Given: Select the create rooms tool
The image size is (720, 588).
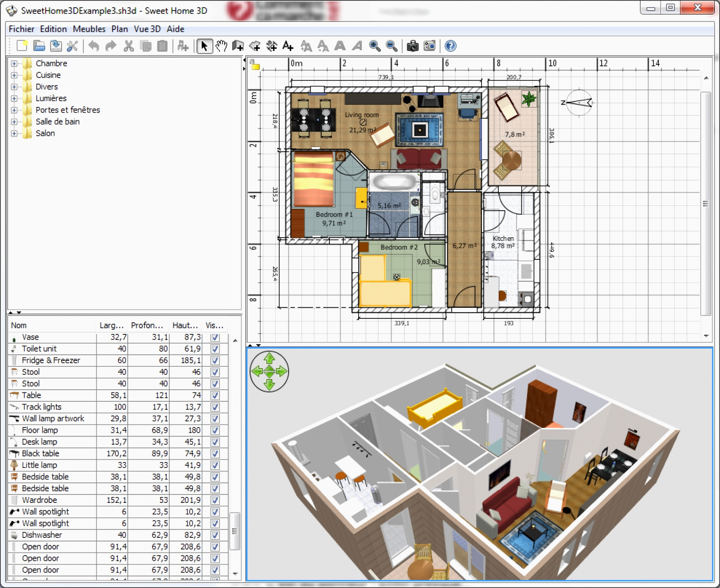Looking at the screenshot, I should click(x=255, y=46).
